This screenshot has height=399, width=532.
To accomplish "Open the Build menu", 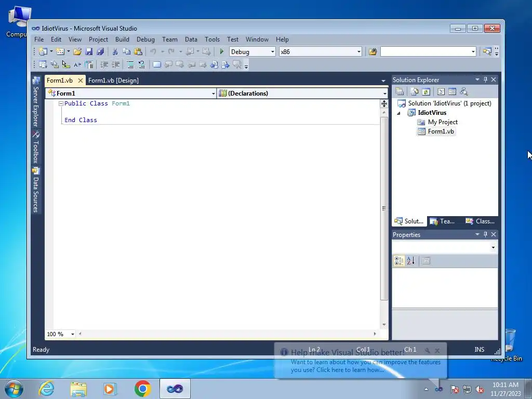I will coord(122,39).
